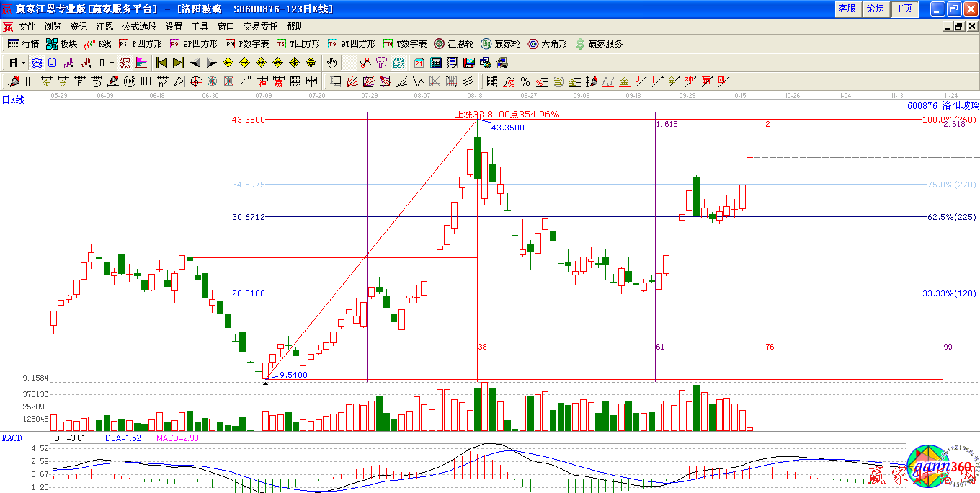
Task: Toggle the crosshair cursor mode
Action: (x=349, y=63)
